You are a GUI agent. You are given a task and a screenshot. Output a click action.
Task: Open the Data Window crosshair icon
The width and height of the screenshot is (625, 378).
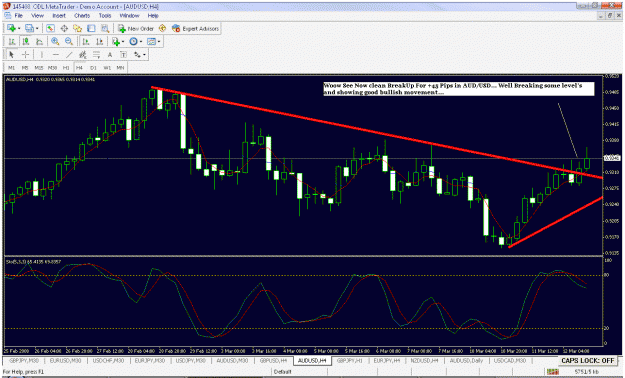[64, 28]
